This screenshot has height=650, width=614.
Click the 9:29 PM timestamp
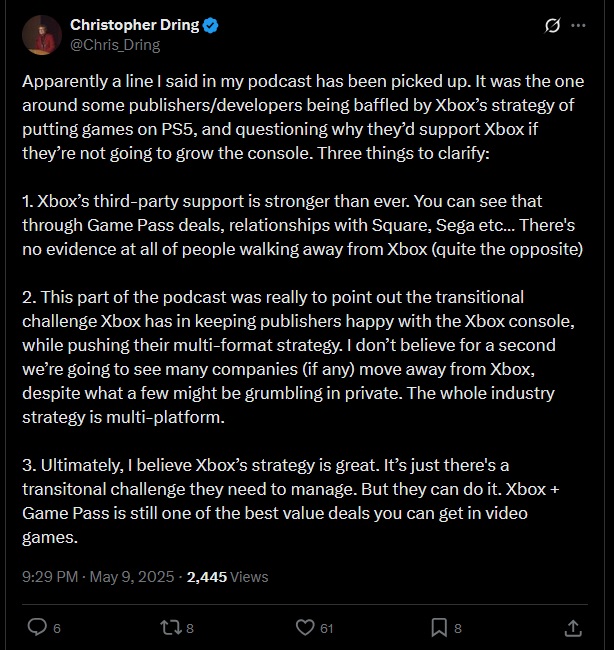pos(50,577)
